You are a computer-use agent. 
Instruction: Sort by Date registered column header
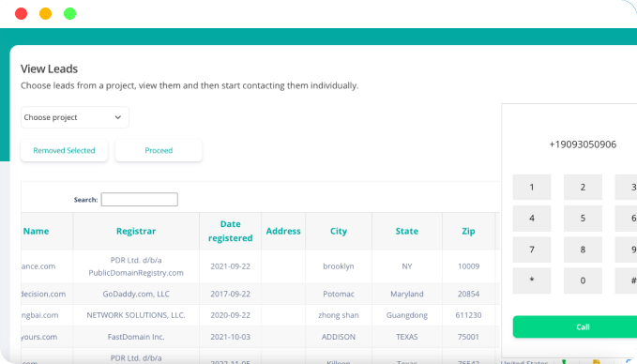pyautogui.click(x=231, y=231)
